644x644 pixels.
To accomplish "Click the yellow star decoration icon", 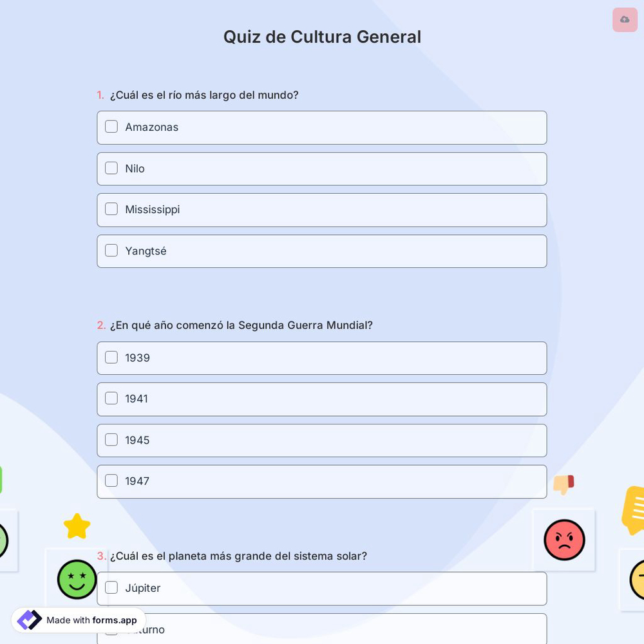I will pyautogui.click(x=77, y=525).
